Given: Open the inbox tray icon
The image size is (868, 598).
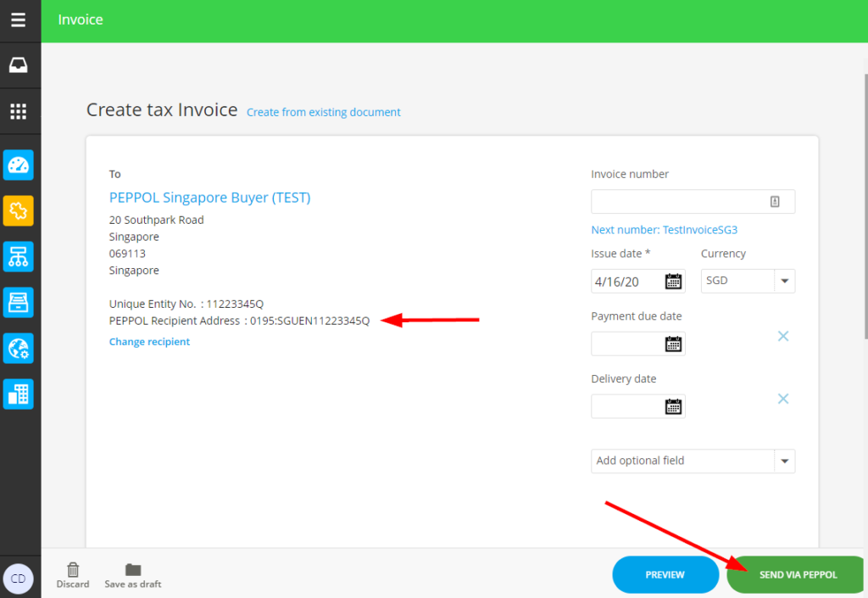Looking at the screenshot, I should pyautogui.click(x=19, y=65).
